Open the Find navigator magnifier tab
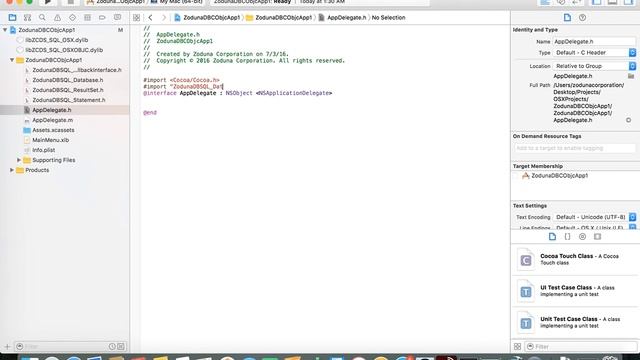Screen dimensions: 640x360 [42, 18]
